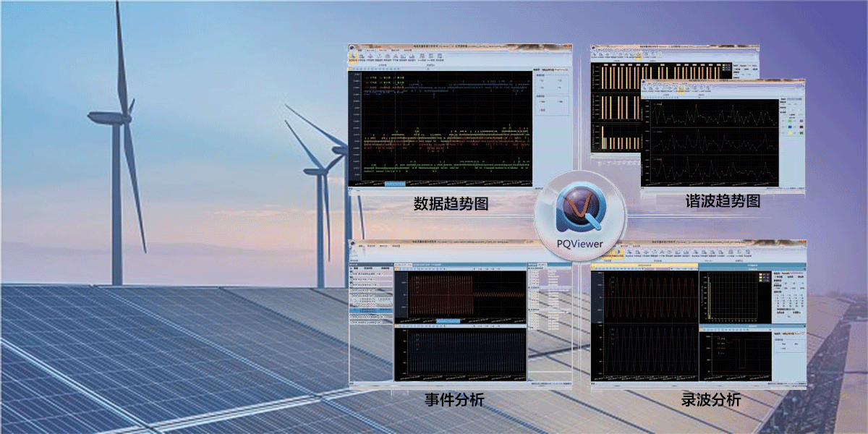Click the 录波分析 caption label
Image resolution: width=868 pixels, height=434 pixels.
[710, 399]
